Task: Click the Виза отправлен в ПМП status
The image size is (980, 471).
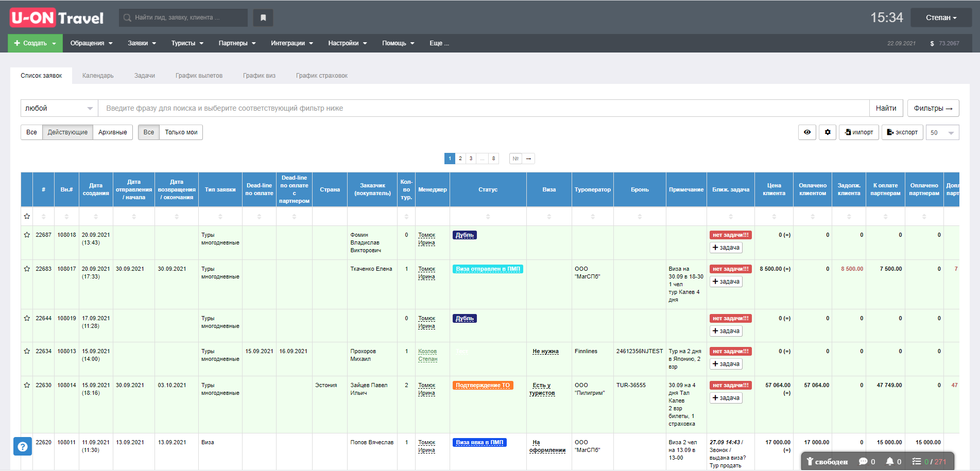Action: [488, 269]
